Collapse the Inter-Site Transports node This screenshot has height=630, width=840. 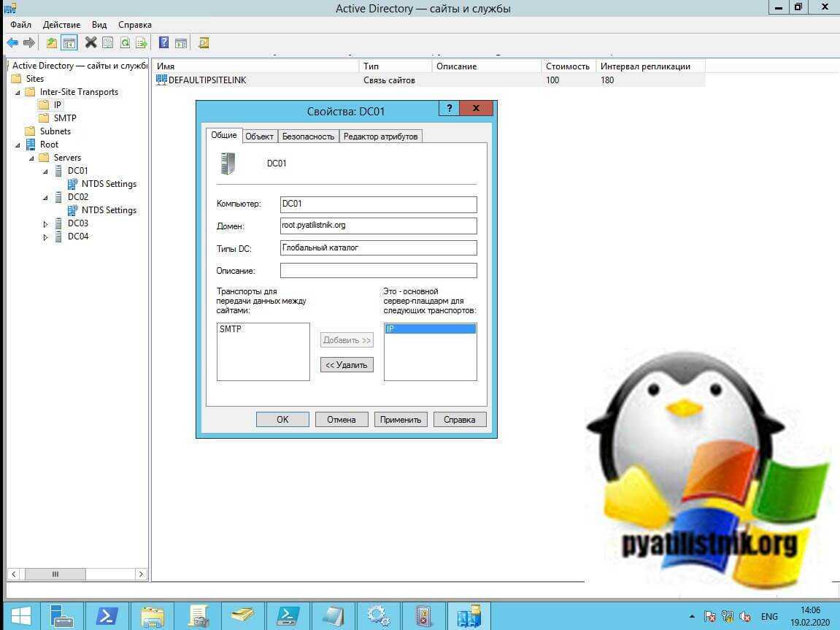click(18, 93)
